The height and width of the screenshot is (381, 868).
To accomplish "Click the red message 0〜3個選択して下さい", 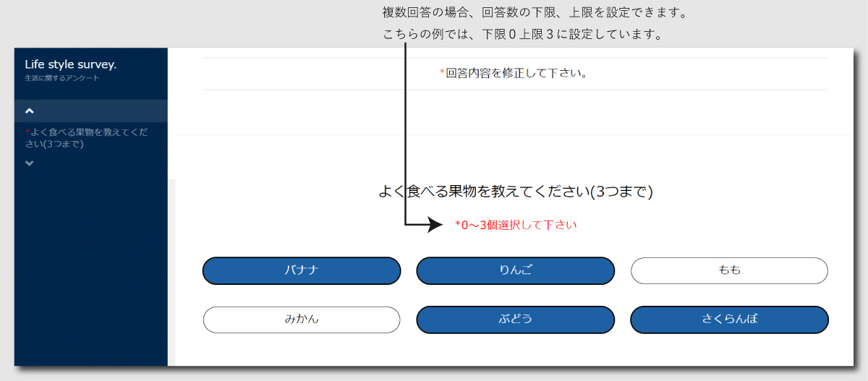I will [x=516, y=225].
